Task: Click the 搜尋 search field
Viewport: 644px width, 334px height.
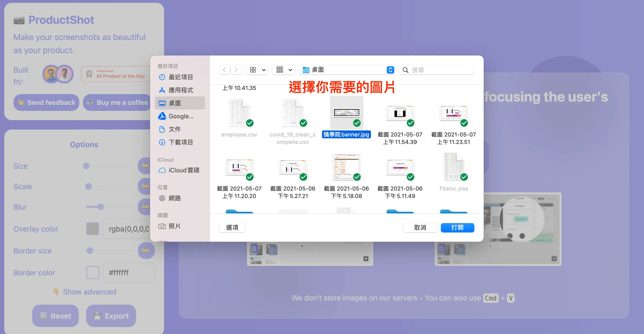Action: click(x=436, y=70)
